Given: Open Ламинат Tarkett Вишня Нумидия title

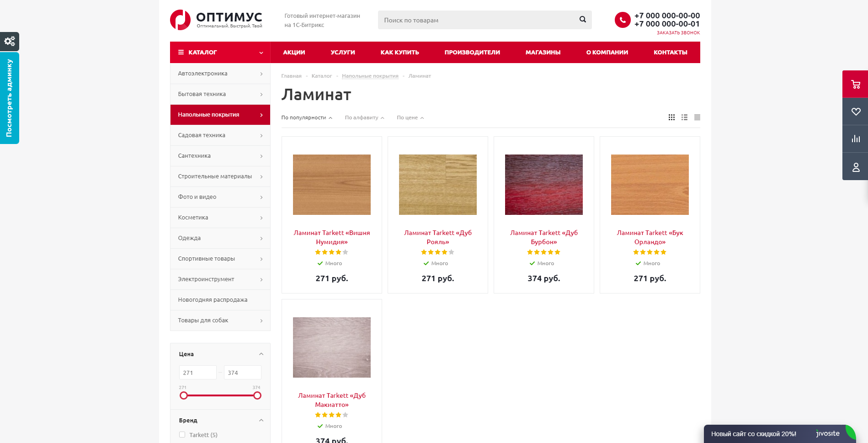Looking at the screenshot, I should (x=332, y=237).
